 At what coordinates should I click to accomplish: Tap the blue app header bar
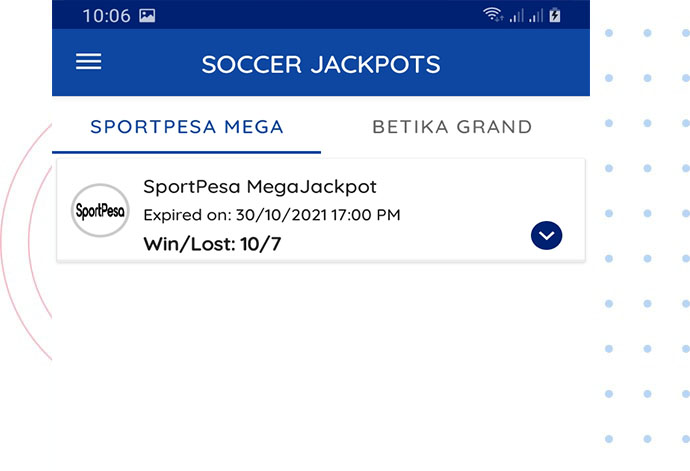tap(321, 62)
